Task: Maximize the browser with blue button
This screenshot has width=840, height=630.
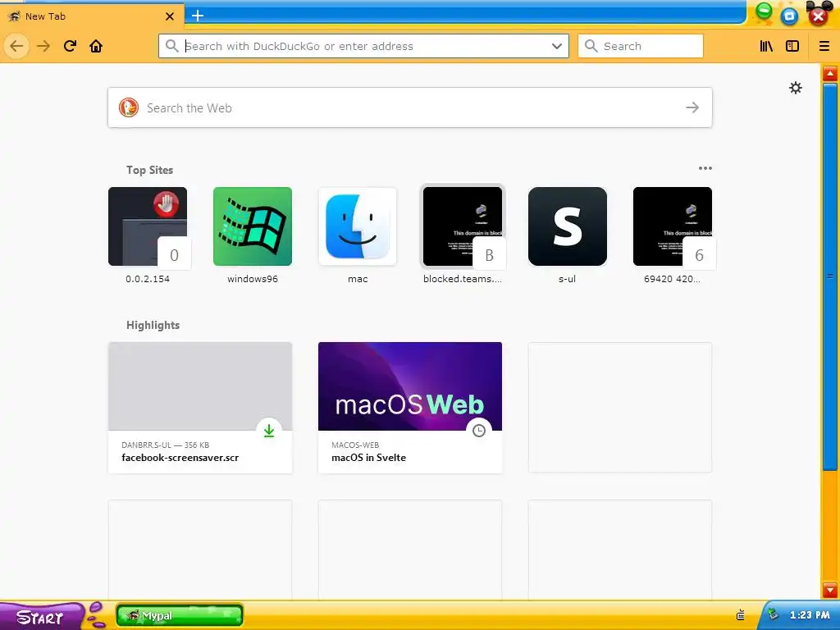Action: click(x=789, y=16)
